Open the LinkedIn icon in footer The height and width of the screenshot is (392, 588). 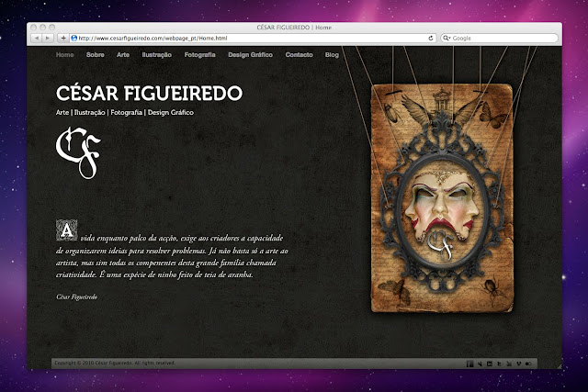[x=490, y=364]
